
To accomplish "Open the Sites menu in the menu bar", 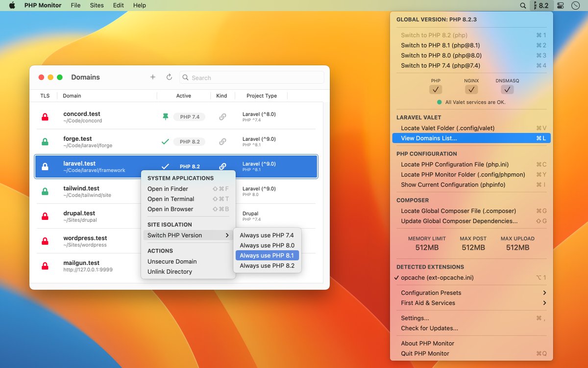I will pyautogui.click(x=97, y=5).
